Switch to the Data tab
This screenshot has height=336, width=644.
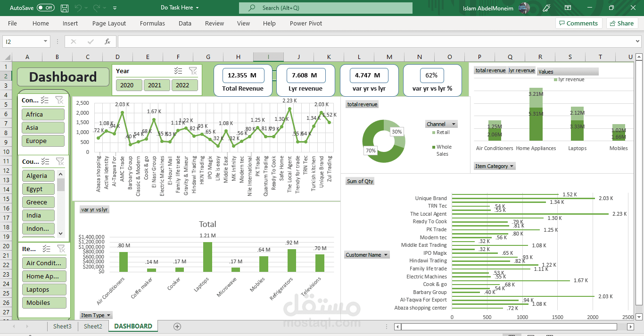pos(185,23)
